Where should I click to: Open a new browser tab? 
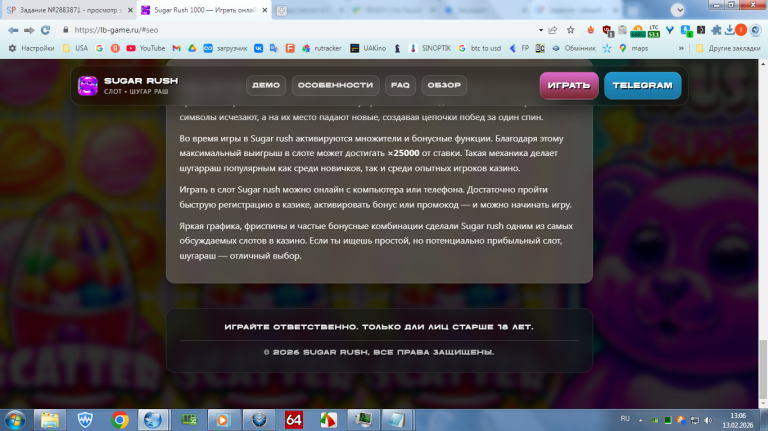281,10
